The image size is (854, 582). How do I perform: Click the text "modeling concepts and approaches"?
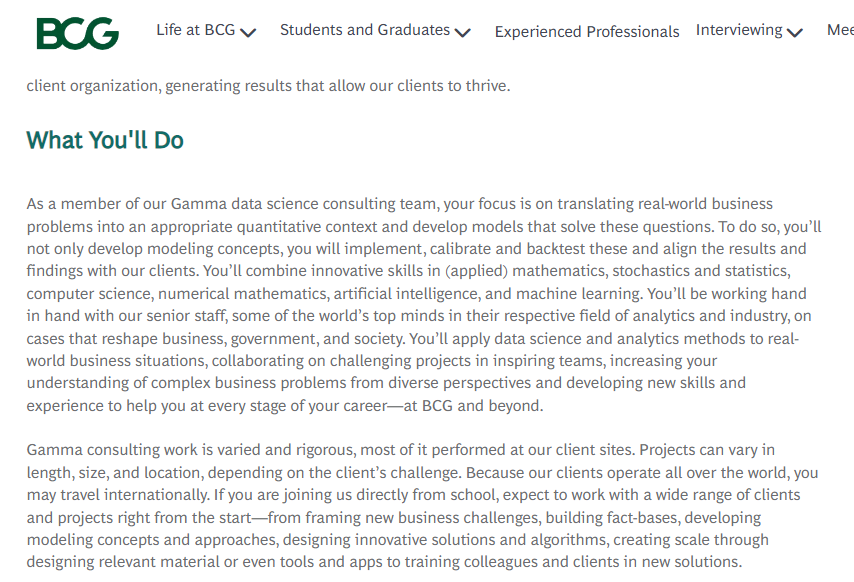tap(152, 540)
